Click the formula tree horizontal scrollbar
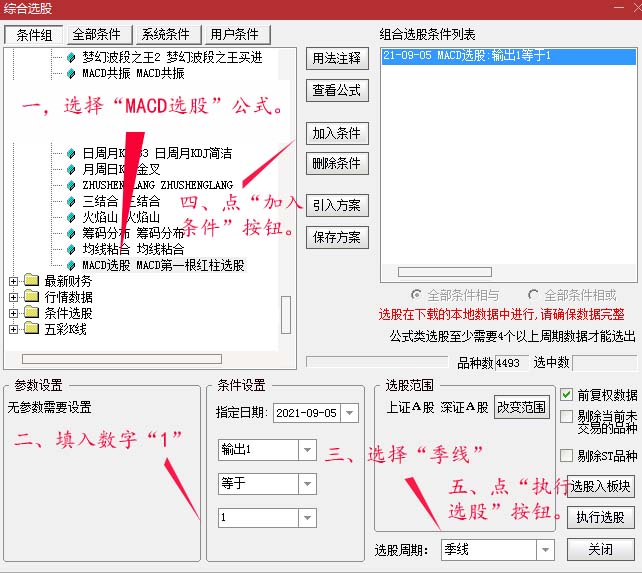 pyautogui.click(x=122, y=359)
